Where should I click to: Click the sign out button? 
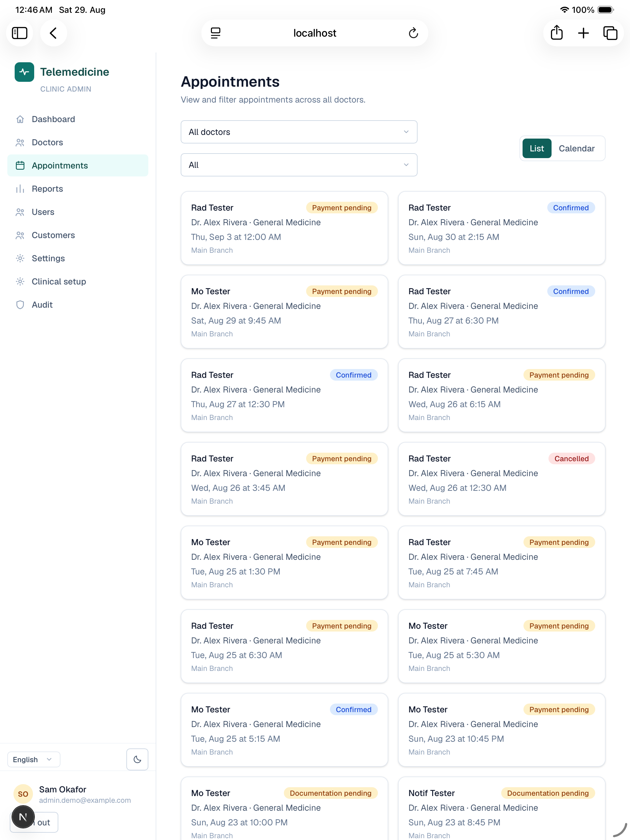click(34, 823)
